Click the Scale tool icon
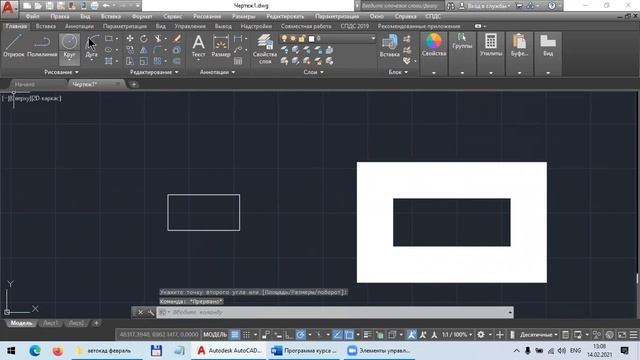 144,61
